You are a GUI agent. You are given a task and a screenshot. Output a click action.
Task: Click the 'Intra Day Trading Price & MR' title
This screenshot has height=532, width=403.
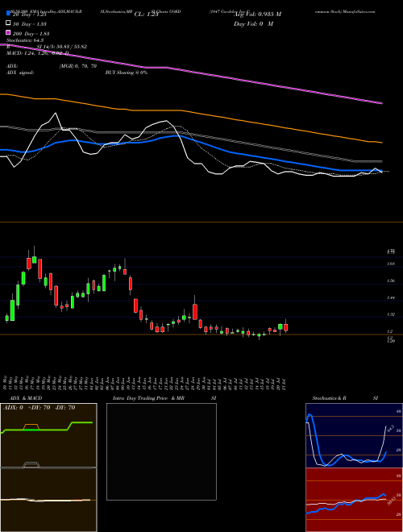point(148,398)
